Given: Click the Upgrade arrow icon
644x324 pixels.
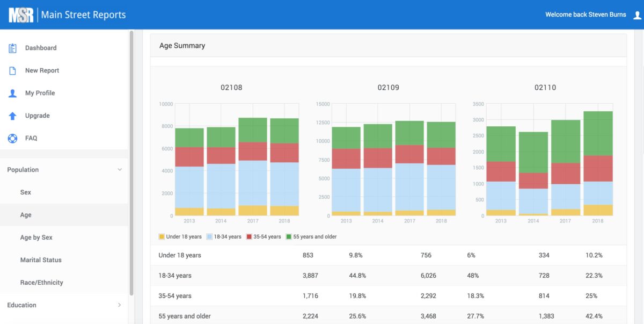Looking at the screenshot, I should coord(12,116).
